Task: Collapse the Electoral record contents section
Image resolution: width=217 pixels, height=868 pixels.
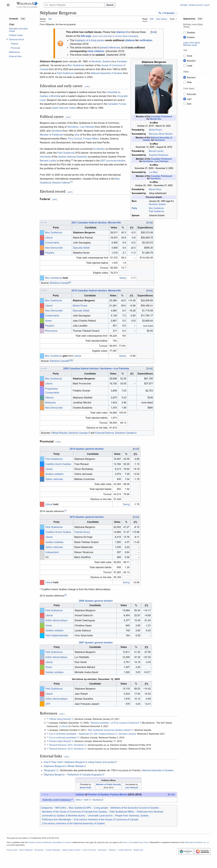Action: 7,39
